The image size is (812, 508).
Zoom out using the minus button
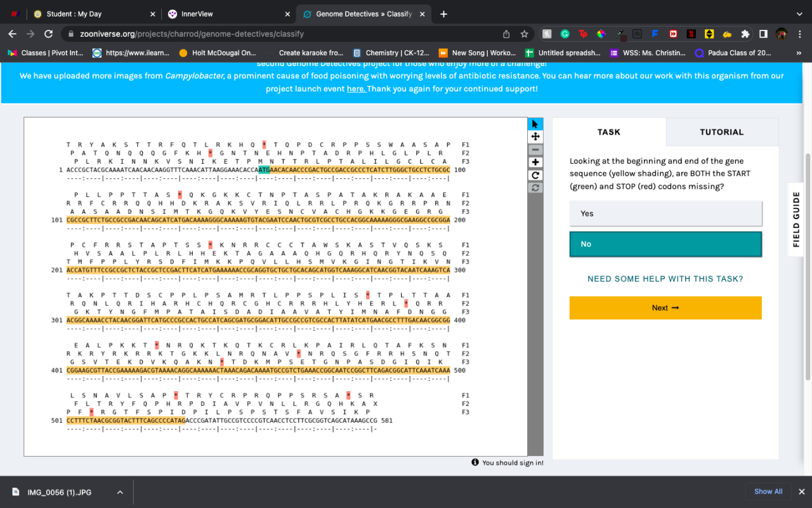535,150
